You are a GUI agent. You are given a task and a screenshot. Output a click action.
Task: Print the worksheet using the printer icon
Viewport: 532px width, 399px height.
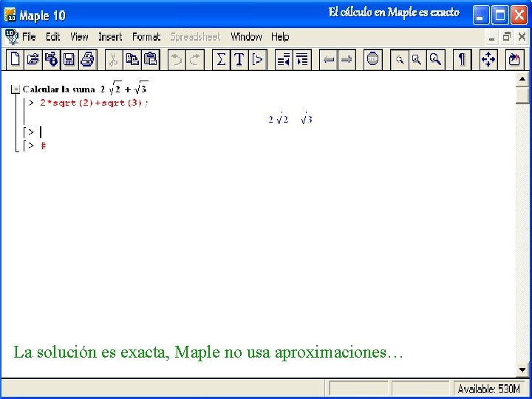tap(87, 60)
